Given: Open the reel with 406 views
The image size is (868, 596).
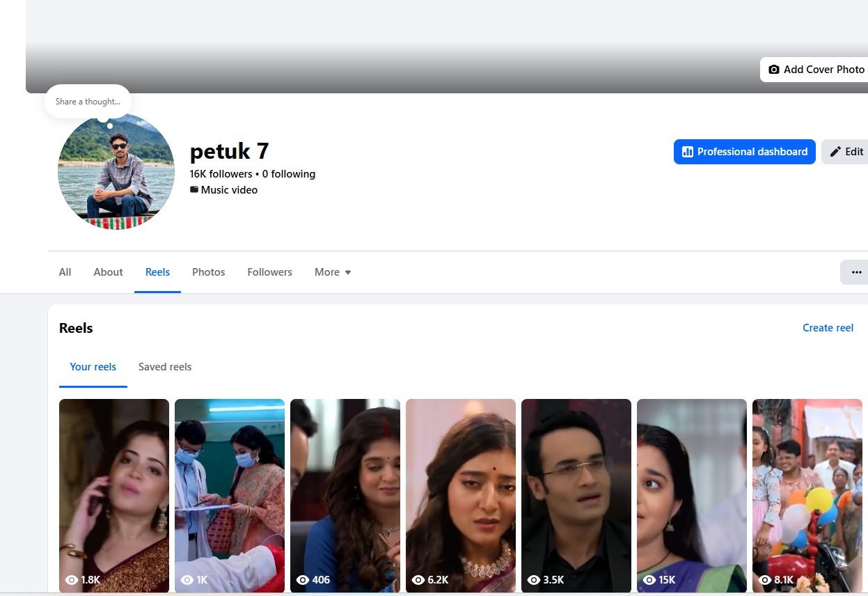Looking at the screenshot, I should pyautogui.click(x=345, y=496).
